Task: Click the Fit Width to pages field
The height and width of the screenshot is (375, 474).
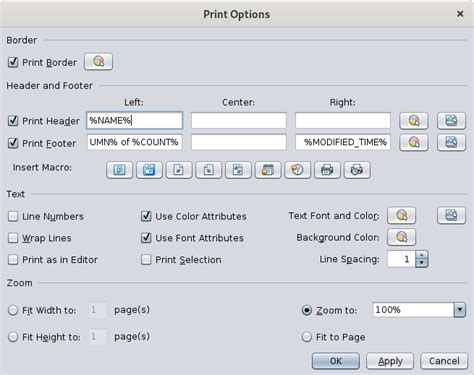Action: tap(97, 310)
